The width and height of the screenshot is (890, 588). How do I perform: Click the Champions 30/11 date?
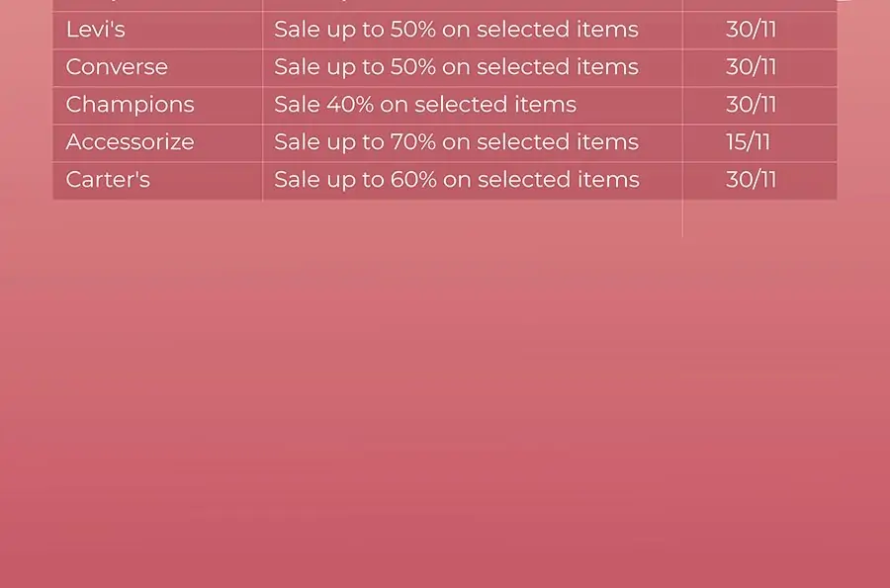[751, 105]
